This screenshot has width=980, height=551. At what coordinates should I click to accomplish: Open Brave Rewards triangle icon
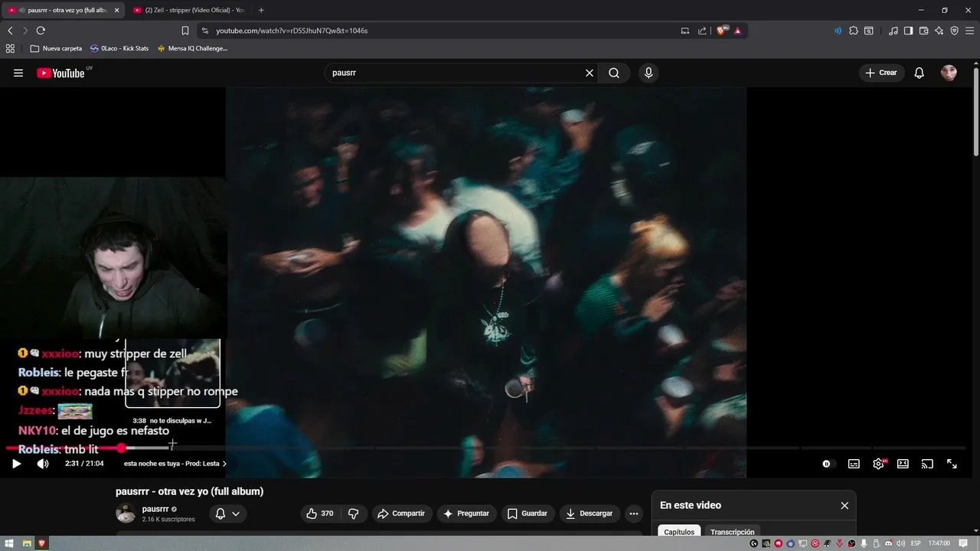[x=737, y=31]
